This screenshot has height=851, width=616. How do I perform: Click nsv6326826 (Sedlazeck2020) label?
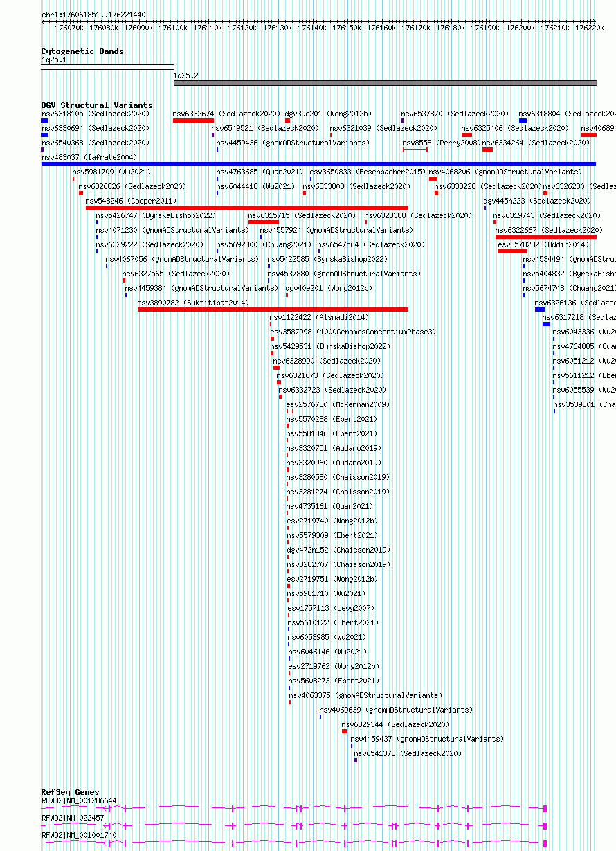point(133,186)
